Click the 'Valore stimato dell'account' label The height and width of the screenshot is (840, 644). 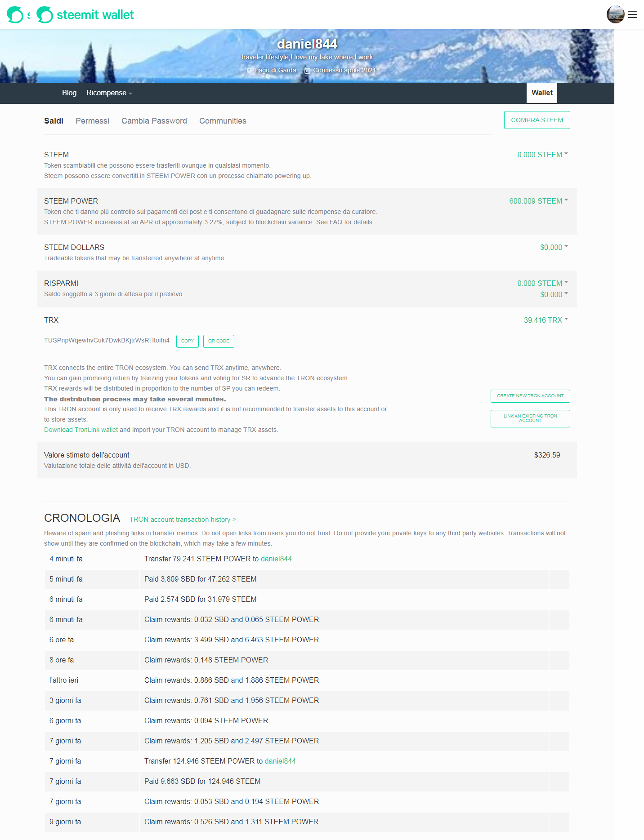pyautogui.click(x=87, y=455)
